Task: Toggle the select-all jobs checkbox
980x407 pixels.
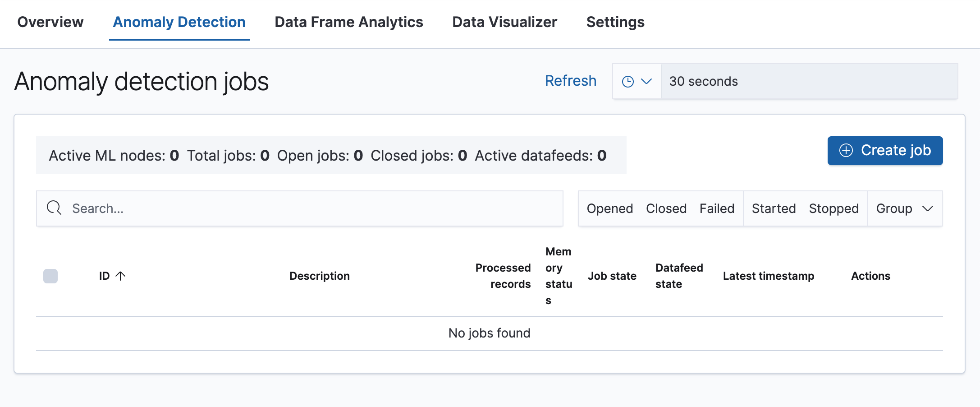Action: click(50, 276)
